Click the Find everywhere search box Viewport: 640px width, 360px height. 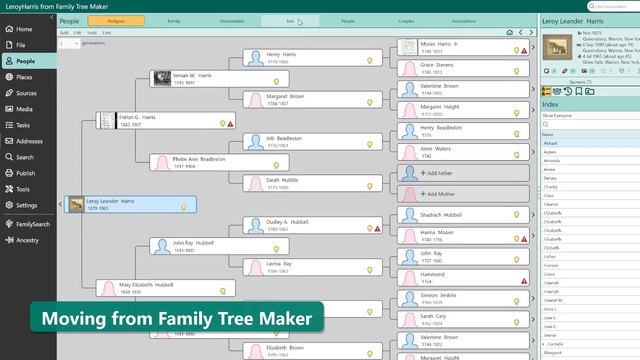613,7
